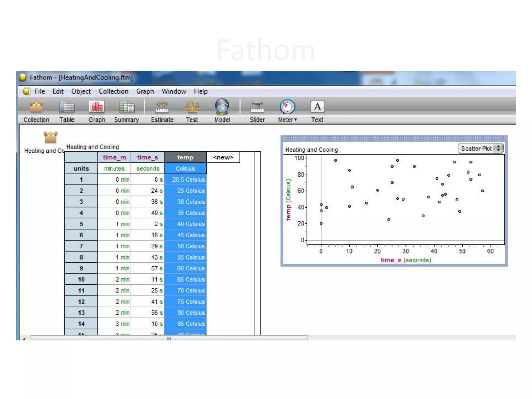Click the Model globe icon
Screen dimensions: 532x399
[x=222, y=107]
